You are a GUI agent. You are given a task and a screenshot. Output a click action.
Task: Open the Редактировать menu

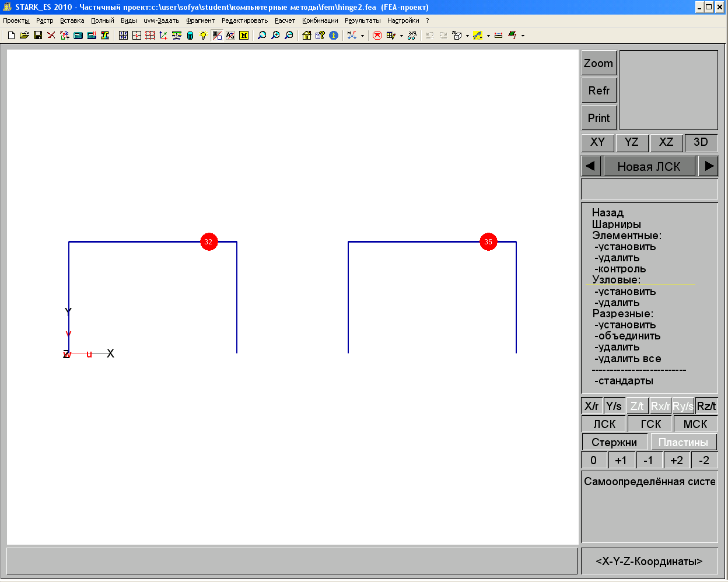(244, 20)
